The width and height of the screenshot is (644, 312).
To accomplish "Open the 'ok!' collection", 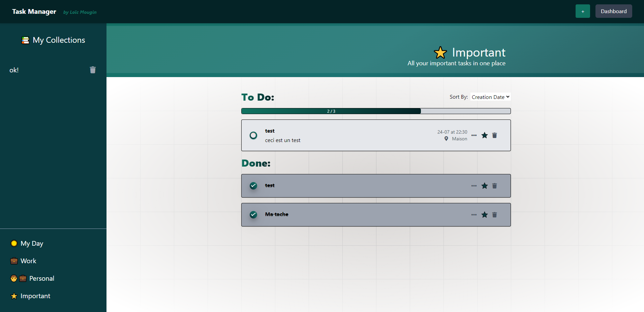I will 14,70.
